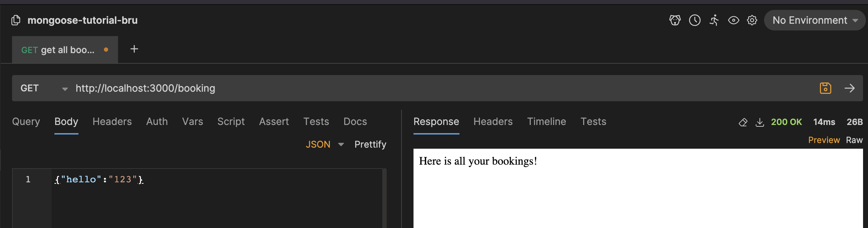Viewport: 868px width, 228px height.
Task: Download the response with the download icon
Action: coord(759,122)
